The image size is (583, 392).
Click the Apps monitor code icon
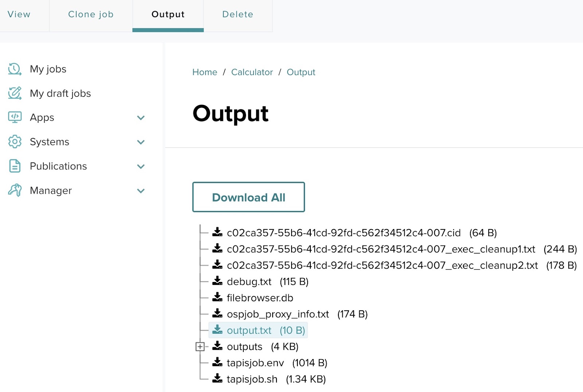[x=15, y=117]
